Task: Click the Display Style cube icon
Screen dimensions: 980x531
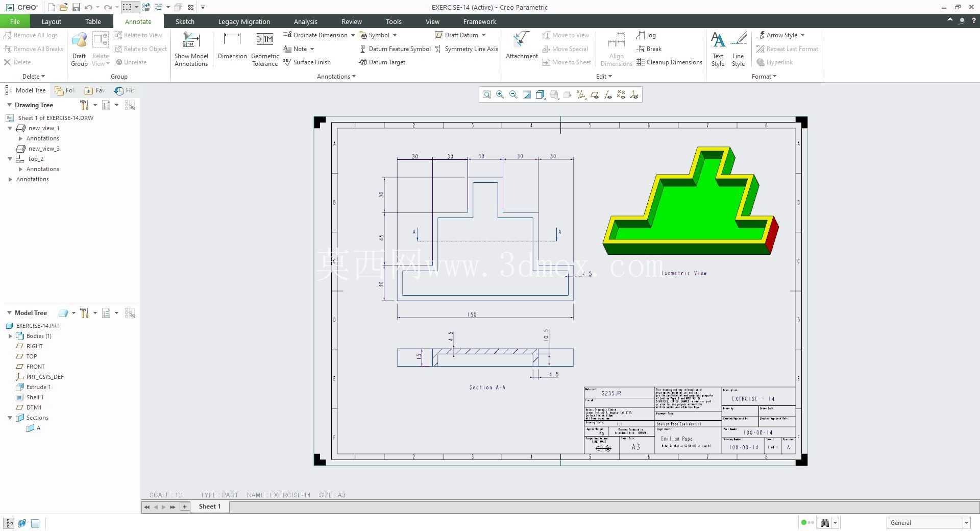Action: tap(540, 94)
